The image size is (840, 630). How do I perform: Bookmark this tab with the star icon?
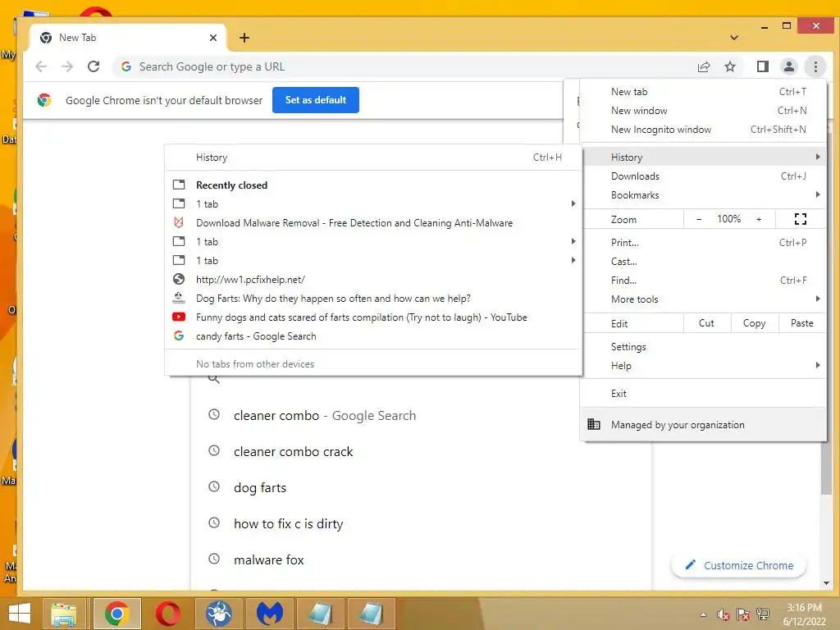coord(729,66)
